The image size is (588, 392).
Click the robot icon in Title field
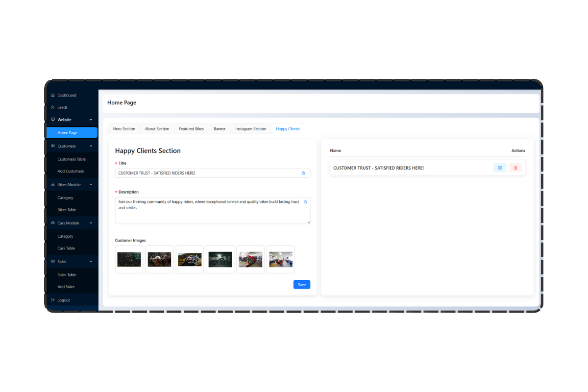(303, 173)
